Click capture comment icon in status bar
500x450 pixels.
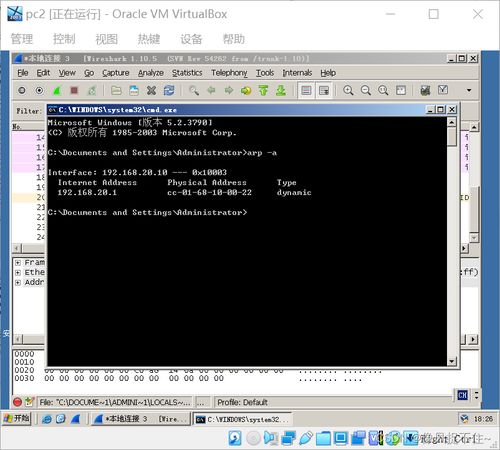click(x=30, y=402)
